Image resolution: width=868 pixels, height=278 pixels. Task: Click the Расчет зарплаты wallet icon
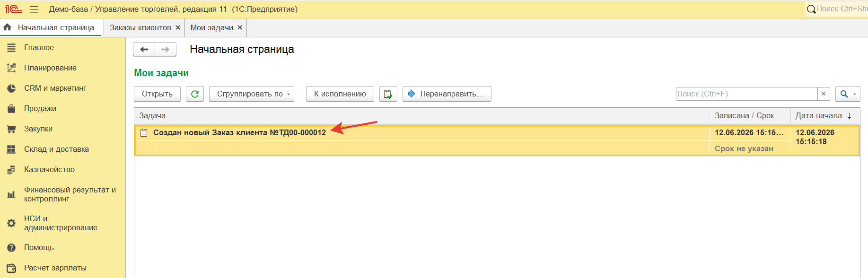click(x=11, y=268)
